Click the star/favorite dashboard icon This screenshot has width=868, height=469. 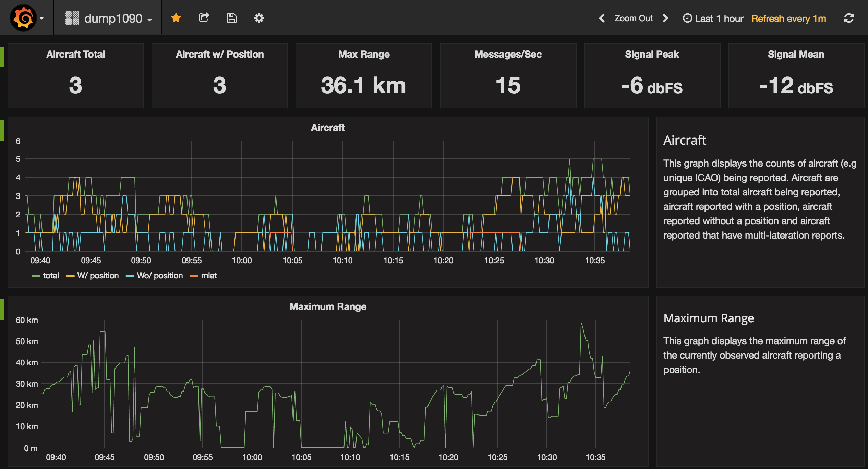tap(176, 17)
